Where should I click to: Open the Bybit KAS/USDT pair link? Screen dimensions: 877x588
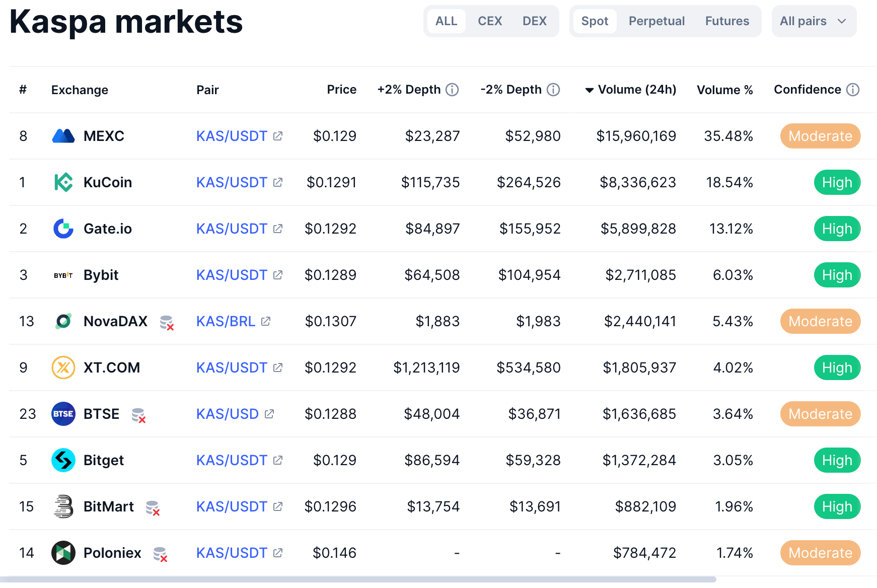(x=232, y=275)
